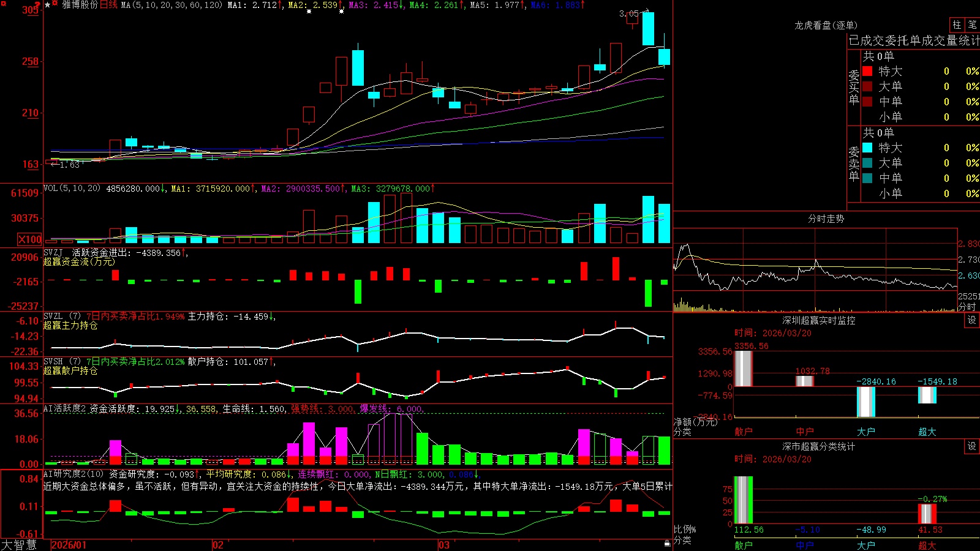Click the MA(5,10,20,30,60,120) indicator parameters
This screenshot has height=551, width=980.
click(172, 5)
